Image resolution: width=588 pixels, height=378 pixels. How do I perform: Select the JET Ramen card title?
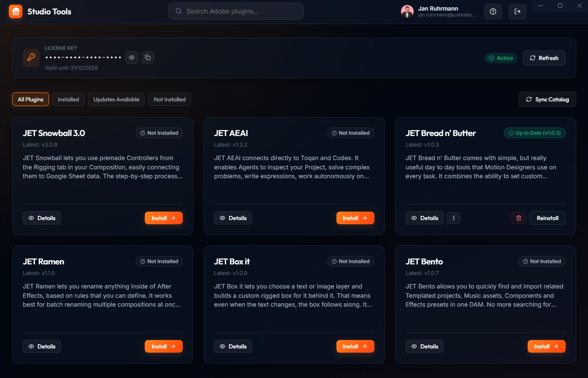click(43, 261)
